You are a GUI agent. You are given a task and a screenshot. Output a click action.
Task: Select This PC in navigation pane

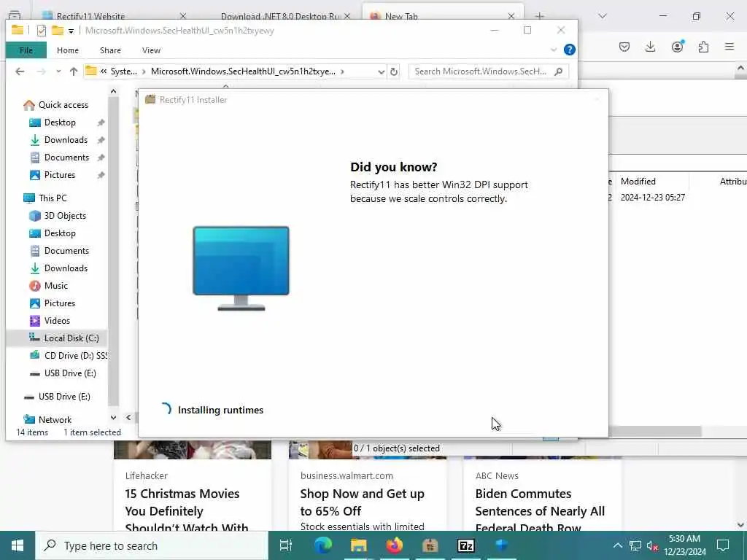pyautogui.click(x=53, y=198)
